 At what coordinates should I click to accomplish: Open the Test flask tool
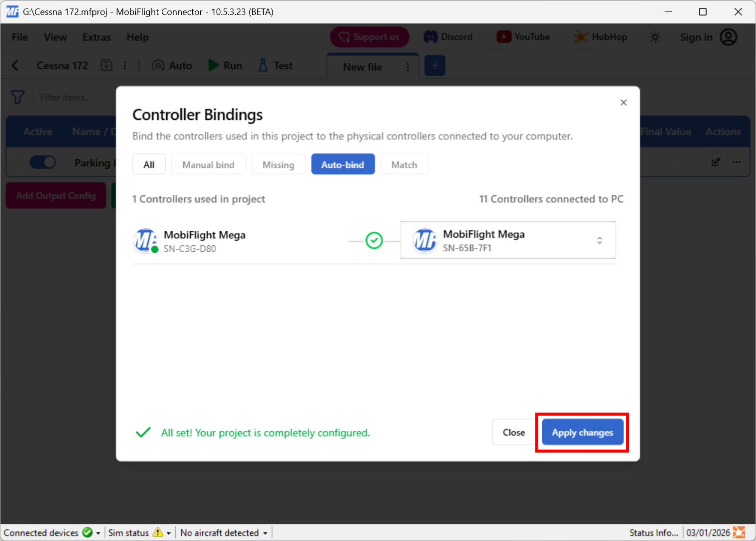pyautogui.click(x=274, y=65)
